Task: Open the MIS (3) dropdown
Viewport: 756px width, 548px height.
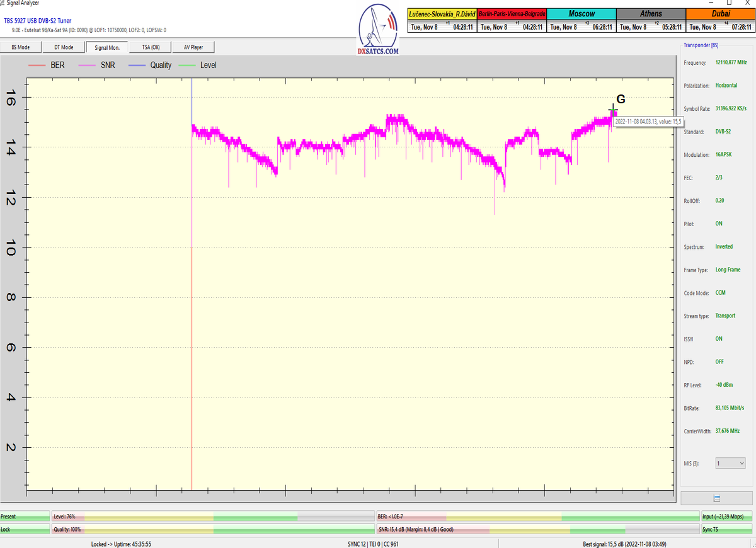Action: [730, 463]
